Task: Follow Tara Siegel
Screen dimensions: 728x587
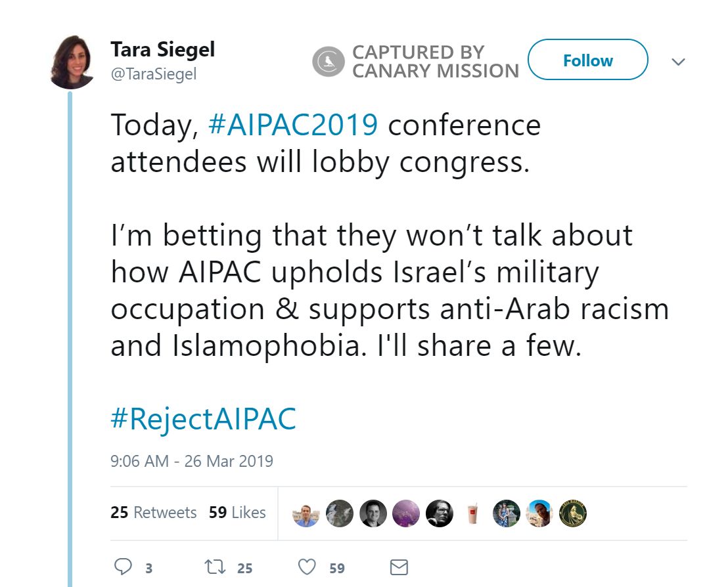Action: pos(587,60)
